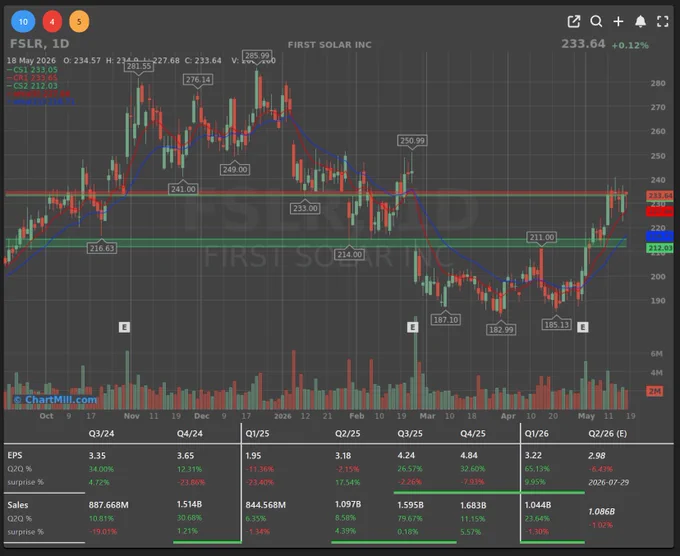This screenshot has width=680, height=556.
Task: Click the Q1/25 column header
Action: coord(257,433)
